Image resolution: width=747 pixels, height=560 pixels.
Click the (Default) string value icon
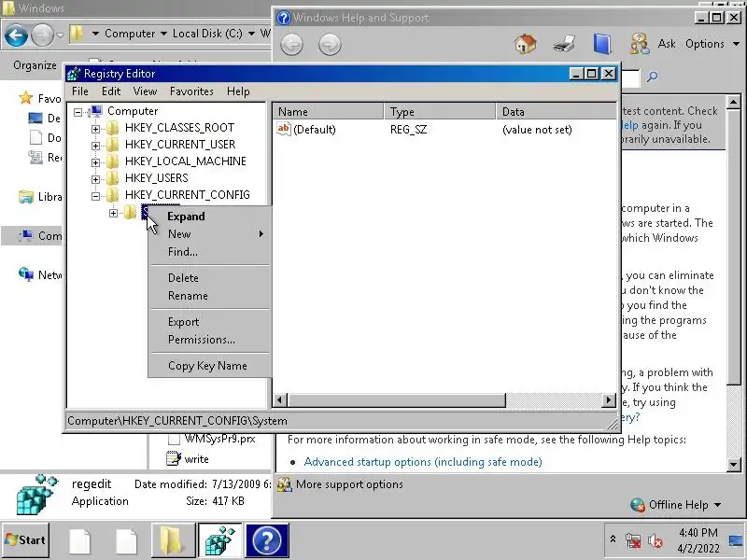point(284,129)
